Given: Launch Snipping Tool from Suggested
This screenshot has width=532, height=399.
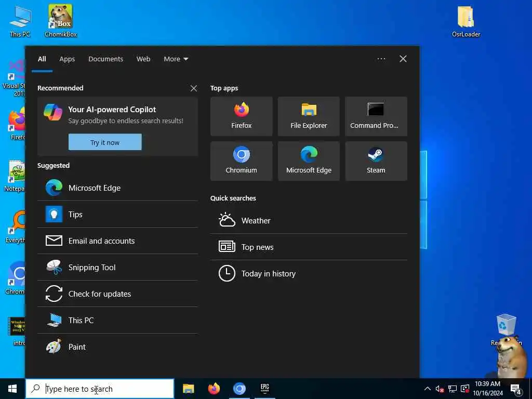Looking at the screenshot, I should [x=117, y=268].
